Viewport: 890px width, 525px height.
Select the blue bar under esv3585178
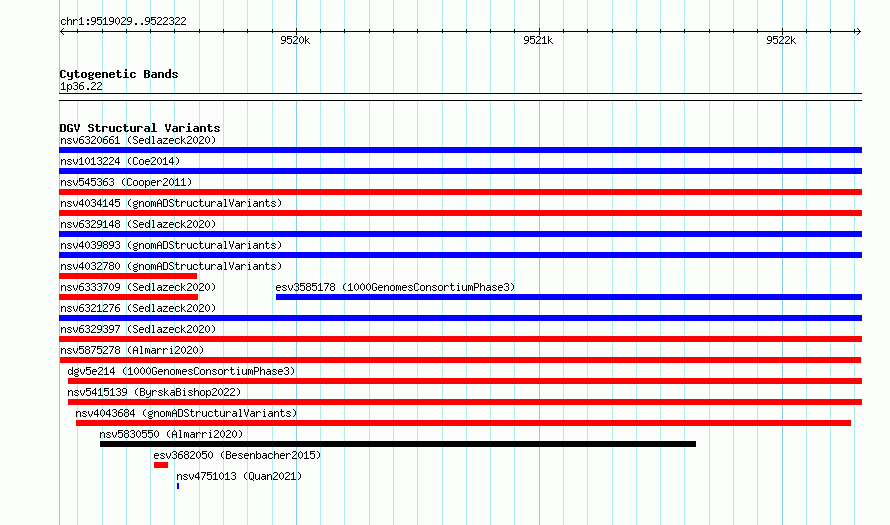[x=569, y=297]
